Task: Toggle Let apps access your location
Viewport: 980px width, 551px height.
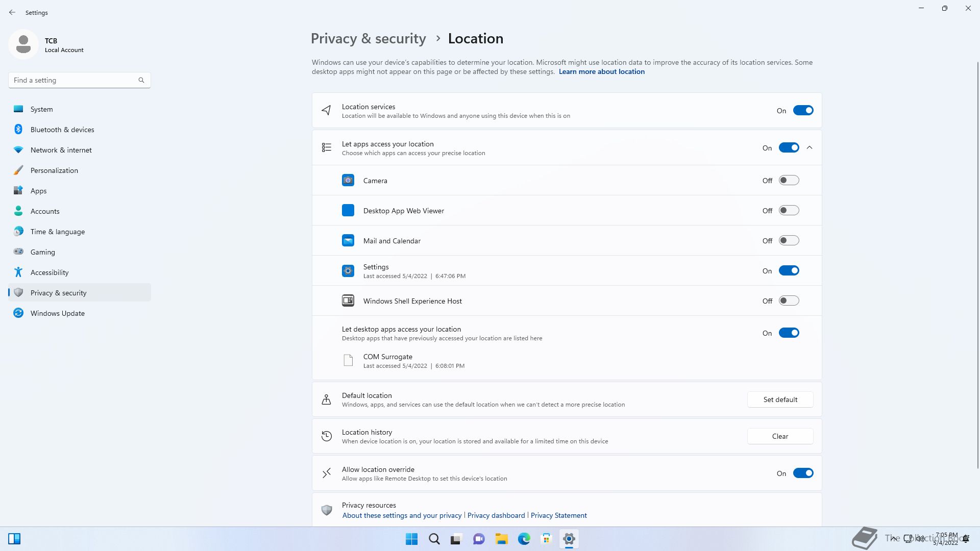Action: [x=789, y=147]
